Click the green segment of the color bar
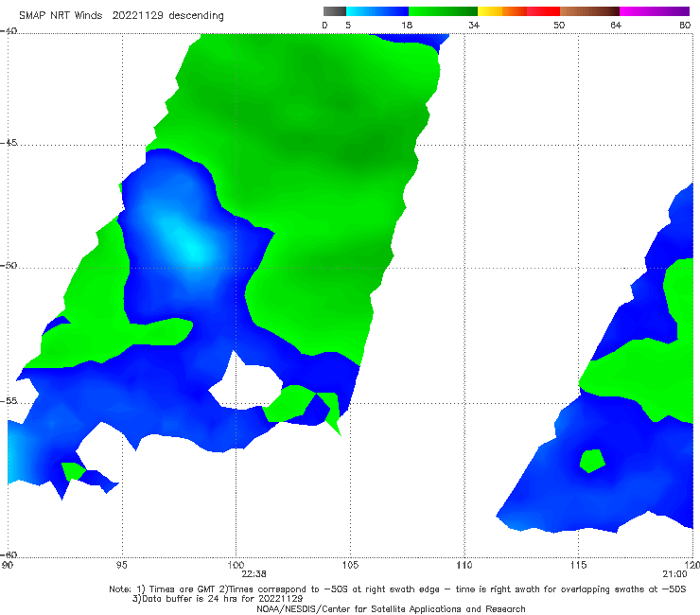 443,11
